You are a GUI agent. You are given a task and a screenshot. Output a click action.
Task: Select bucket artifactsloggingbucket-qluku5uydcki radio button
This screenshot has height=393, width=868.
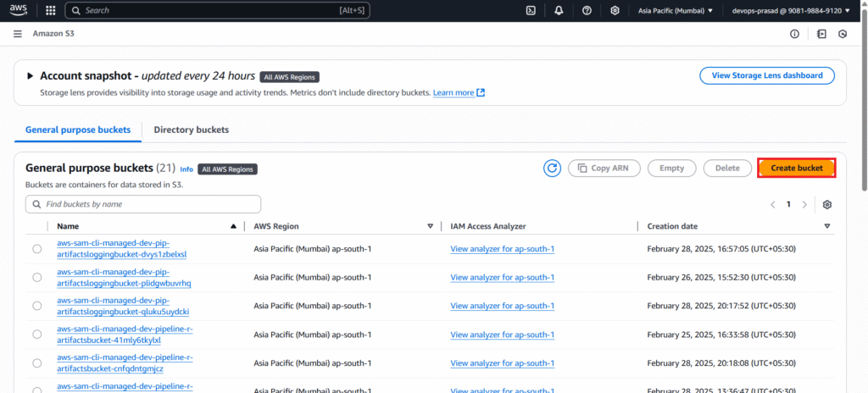pyautogui.click(x=37, y=306)
